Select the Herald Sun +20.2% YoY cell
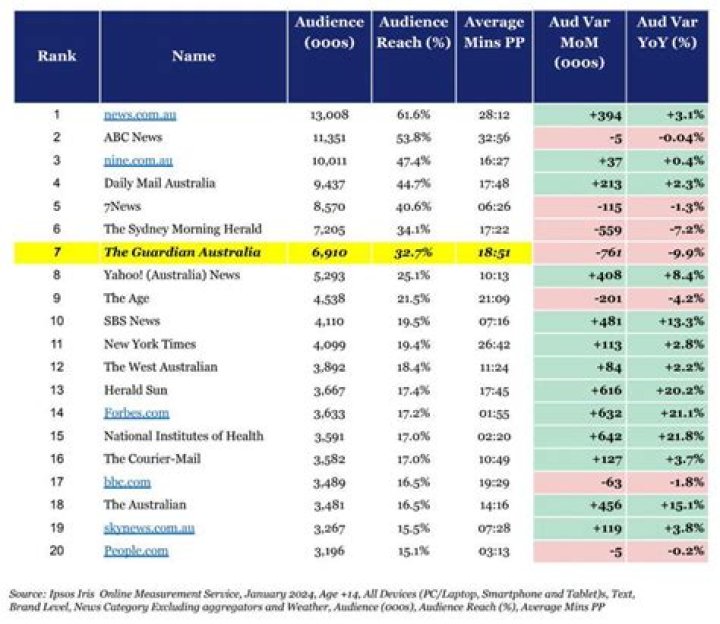The height and width of the screenshot is (624, 720). pyautogui.click(x=668, y=390)
